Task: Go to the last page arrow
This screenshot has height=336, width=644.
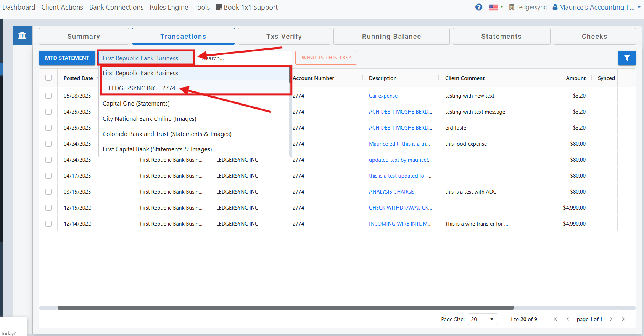Action: 623,319
